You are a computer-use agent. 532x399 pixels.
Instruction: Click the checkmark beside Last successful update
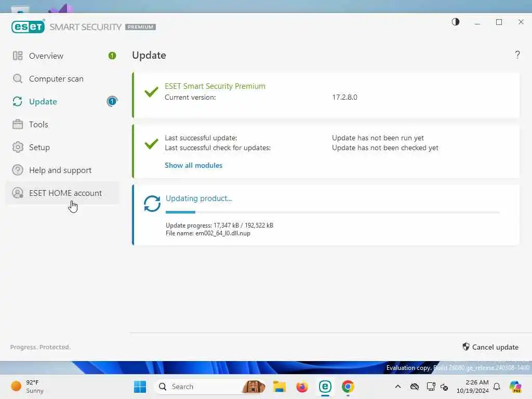[151, 143]
